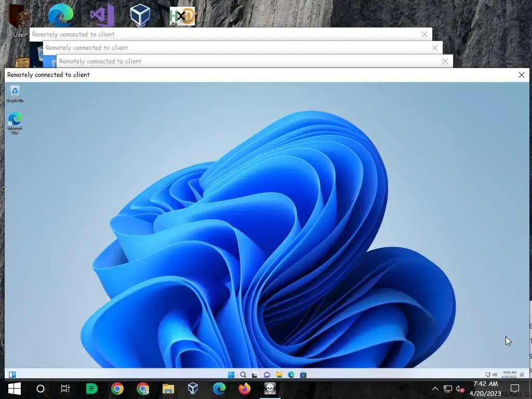The image size is (532, 399).
Task: Open VirtualBox shortcut on host desktop
Action: tap(140, 15)
